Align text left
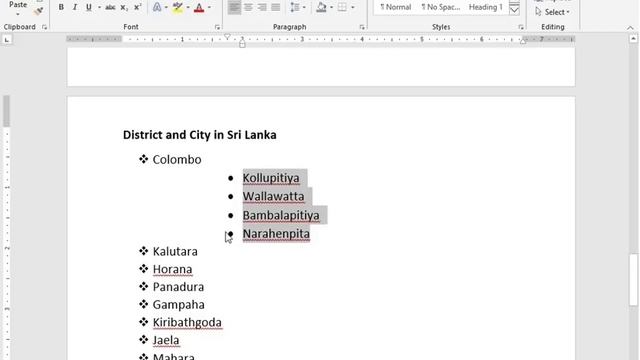Screen dimensions: 640x360 [234, 7]
